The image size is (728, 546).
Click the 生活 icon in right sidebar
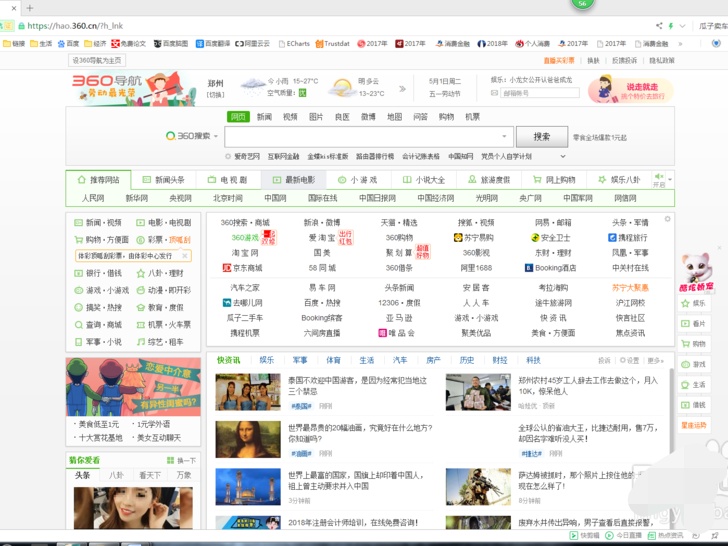click(x=694, y=384)
